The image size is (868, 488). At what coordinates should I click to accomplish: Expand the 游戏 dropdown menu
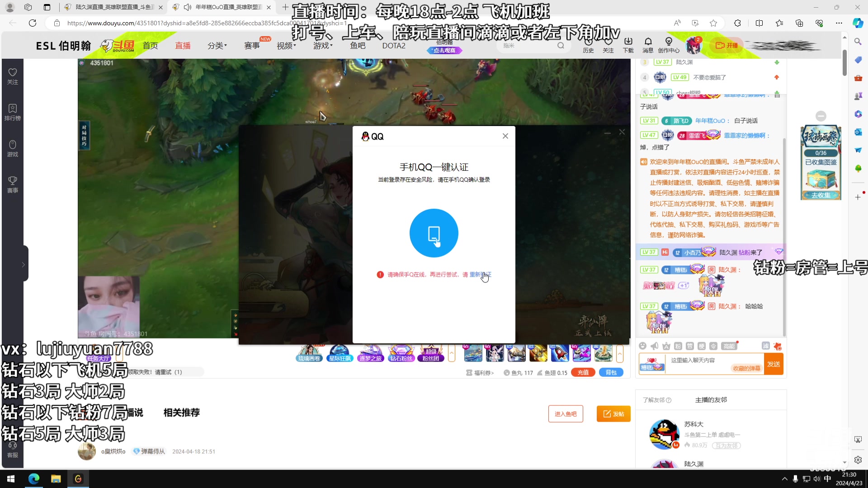point(323,46)
